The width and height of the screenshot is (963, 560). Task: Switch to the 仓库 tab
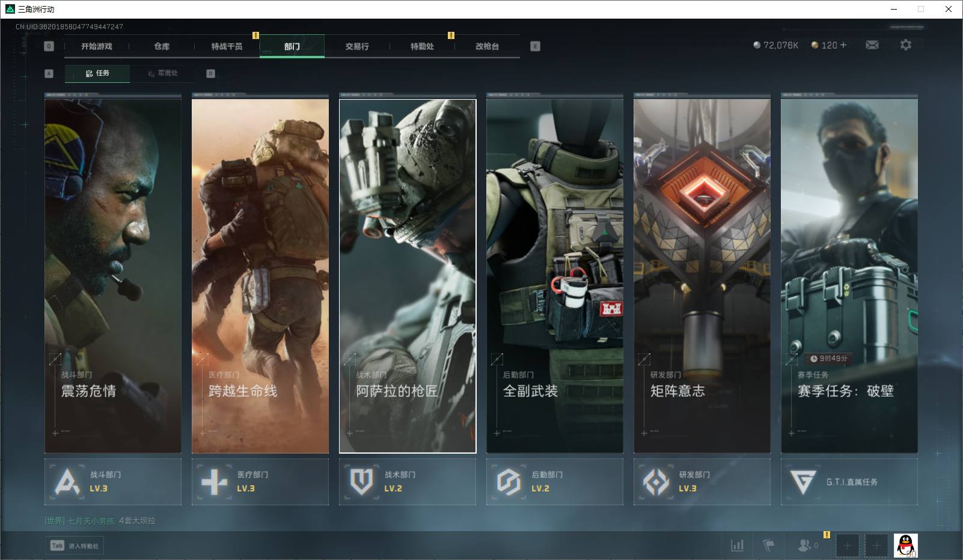point(162,46)
